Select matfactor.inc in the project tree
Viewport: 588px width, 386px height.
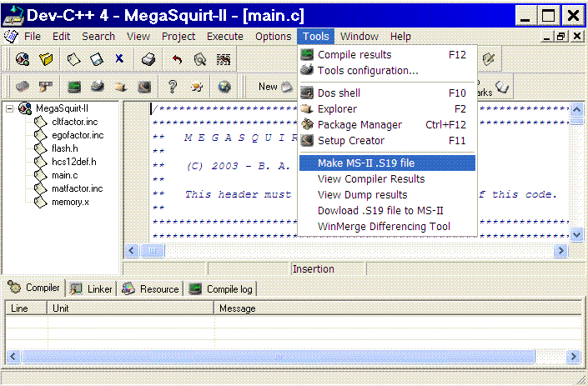(x=78, y=188)
